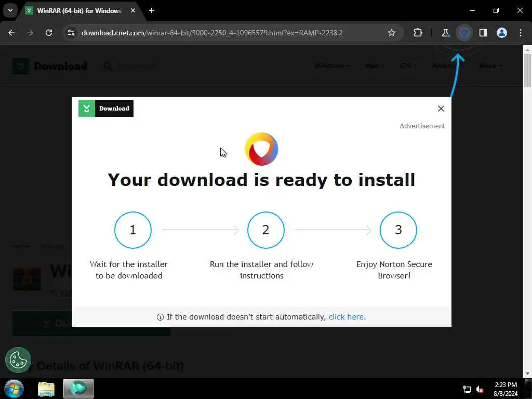This screenshot has width=532, height=399.
Task: Open the Extensions puzzle icon
Action: click(418, 33)
